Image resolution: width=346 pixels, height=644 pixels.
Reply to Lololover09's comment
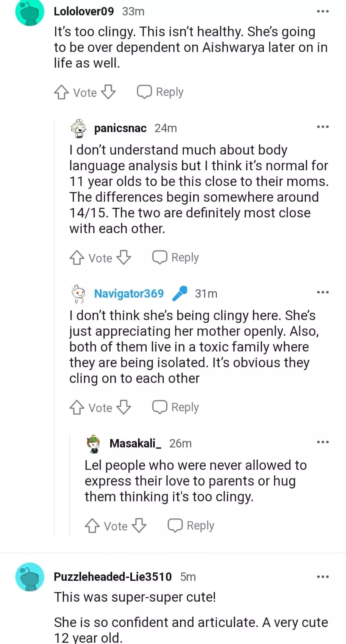coord(160,92)
